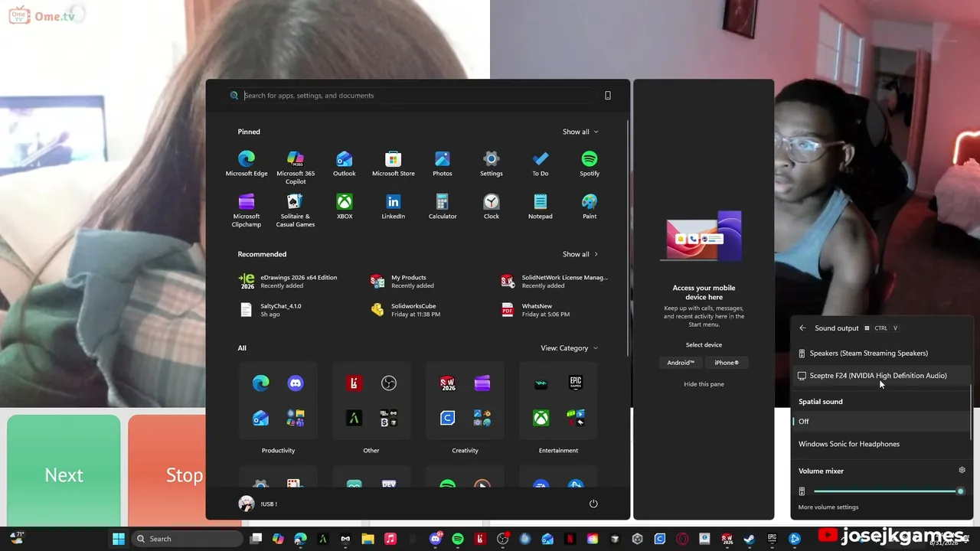Image resolution: width=980 pixels, height=551 pixels.
Task: Launch Solitaire & Casual Games
Action: [296, 210]
